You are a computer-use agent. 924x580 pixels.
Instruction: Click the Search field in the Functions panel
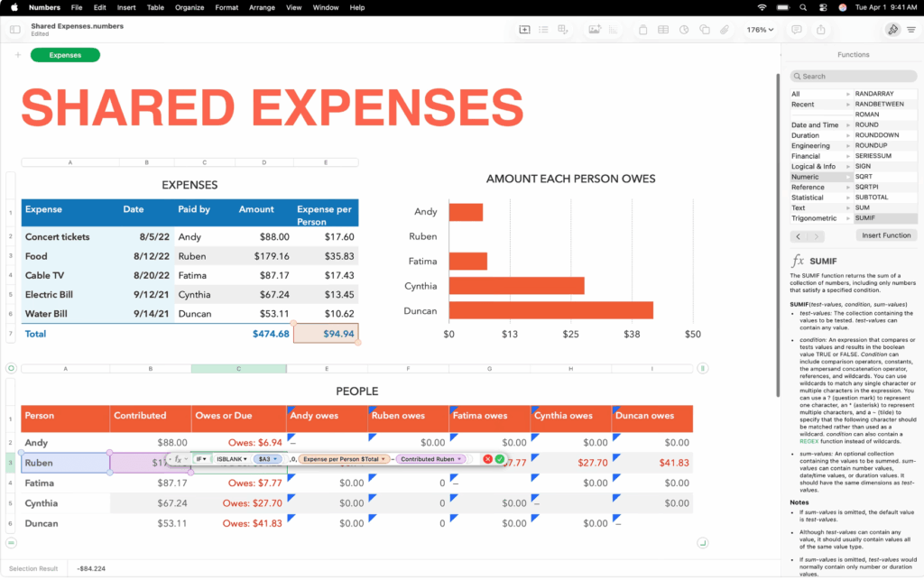pos(852,76)
